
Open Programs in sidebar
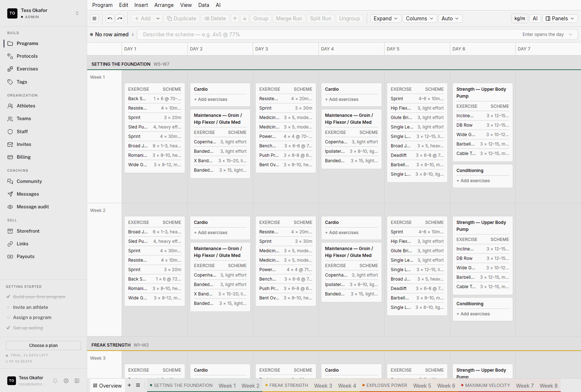[44, 44]
